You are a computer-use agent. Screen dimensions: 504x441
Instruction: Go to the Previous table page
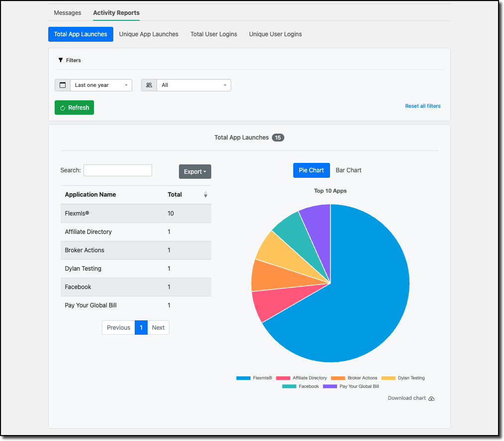coord(119,328)
